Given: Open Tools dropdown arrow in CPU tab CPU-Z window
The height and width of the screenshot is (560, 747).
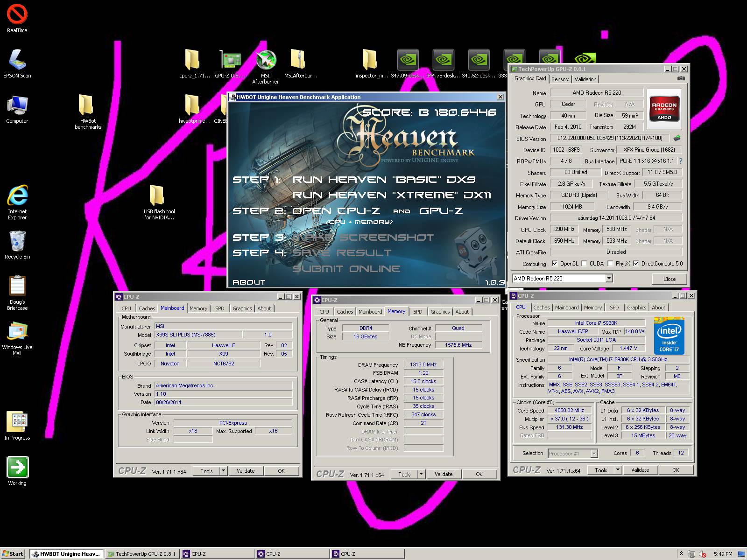Looking at the screenshot, I should click(618, 470).
